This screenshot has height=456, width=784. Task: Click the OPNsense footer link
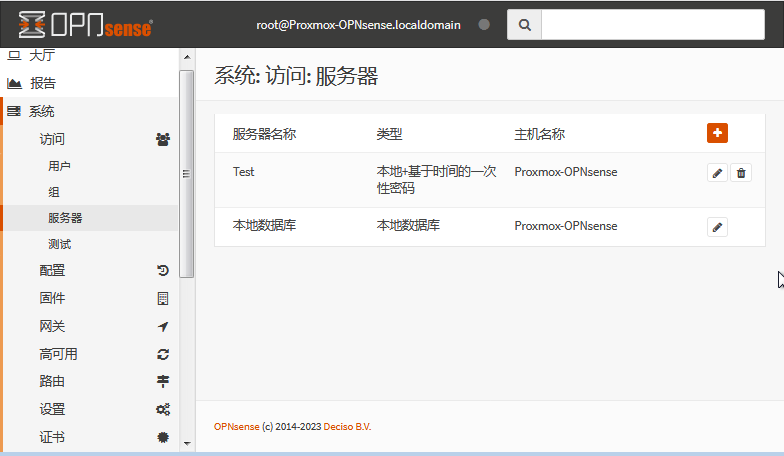[236, 427]
